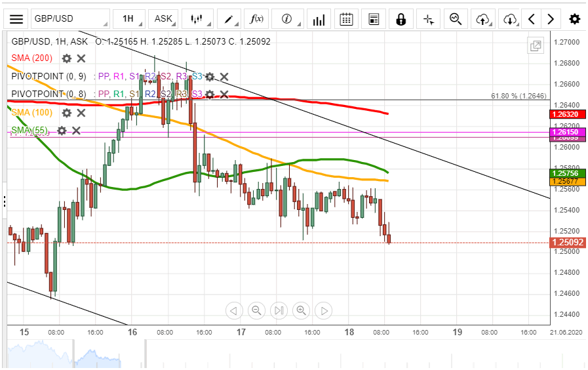Click the GBP/USD, 1H, ASK chart title
Viewport: 588px width, 370px height.
point(50,41)
